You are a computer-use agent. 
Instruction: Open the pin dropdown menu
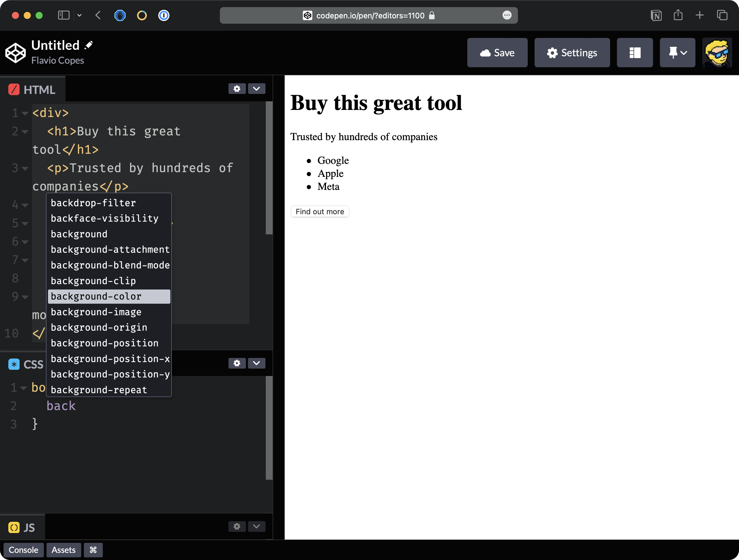tap(677, 53)
